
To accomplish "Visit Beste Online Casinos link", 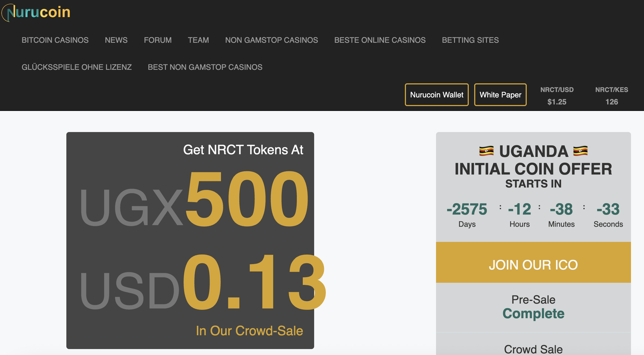I will click(x=380, y=40).
